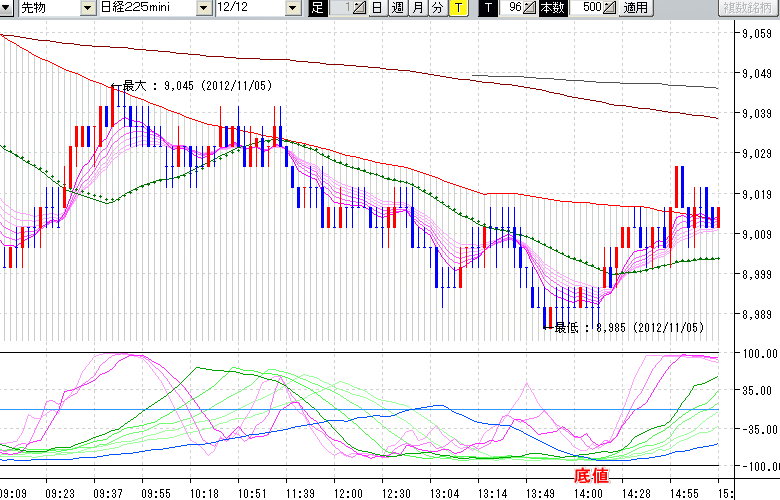This screenshot has height=500, width=780.
Task: Select the 日 (daily) timeframe button
Action: pos(377,8)
